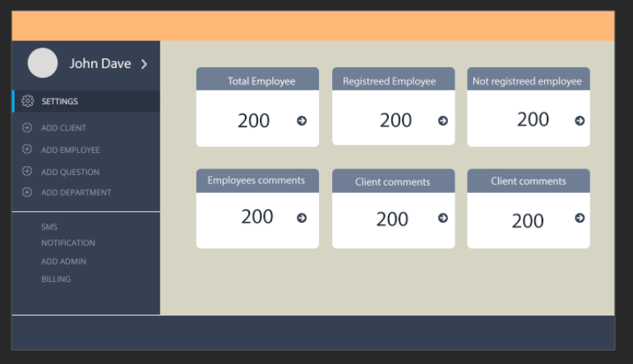This screenshot has height=364, width=633.
Task: Go to Notification in the sidebar
Action: click(x=68, y=243)
